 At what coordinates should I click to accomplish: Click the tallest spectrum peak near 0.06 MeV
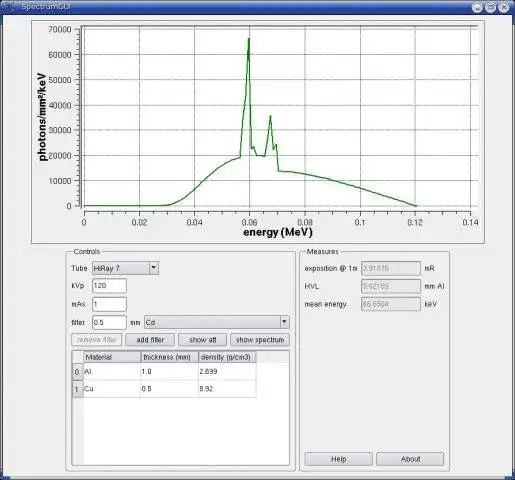click(x=249, y=39)
